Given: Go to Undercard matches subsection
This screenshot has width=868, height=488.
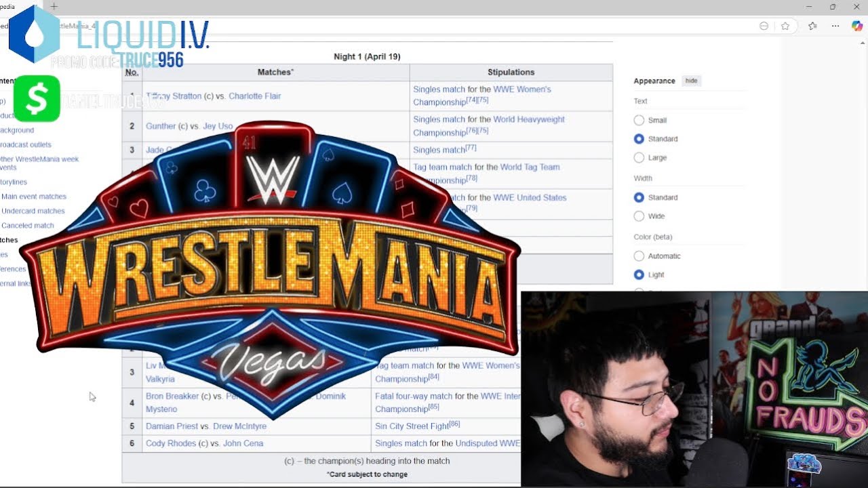Looking at the screenshot, I should (33, 211).
